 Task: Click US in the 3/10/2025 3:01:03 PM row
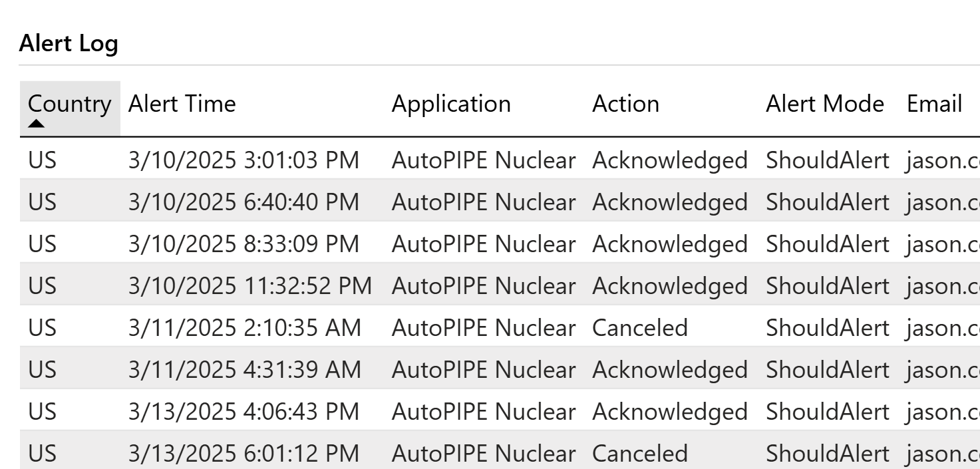coord(42,160)
